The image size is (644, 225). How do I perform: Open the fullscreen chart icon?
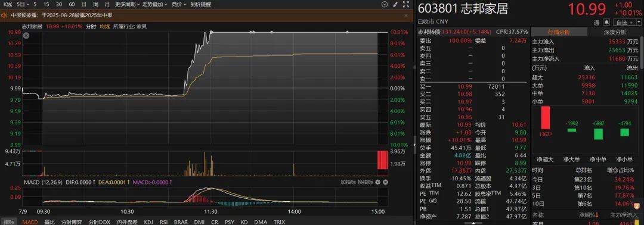(x=406, y=5)
